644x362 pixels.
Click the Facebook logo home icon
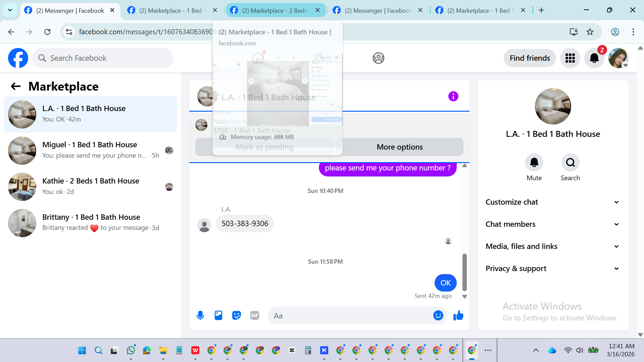point(18,58)
